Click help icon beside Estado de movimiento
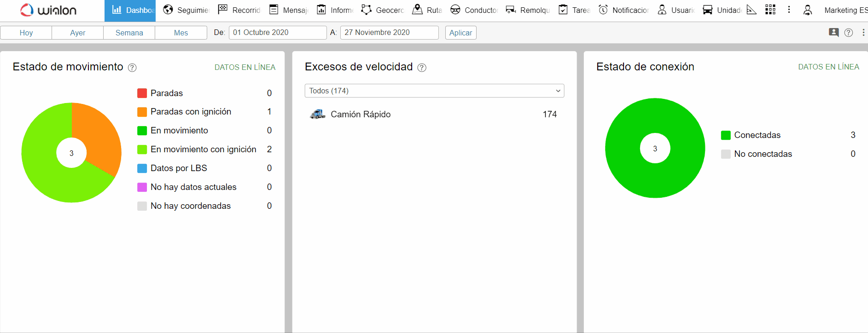This screenshot has height=333, width=868. coord(132,68)
